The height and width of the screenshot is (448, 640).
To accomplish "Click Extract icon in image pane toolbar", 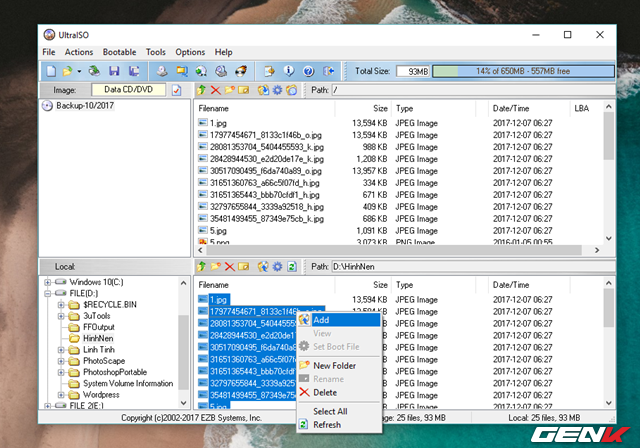I will pyautogui.click(x=263, y=90).
